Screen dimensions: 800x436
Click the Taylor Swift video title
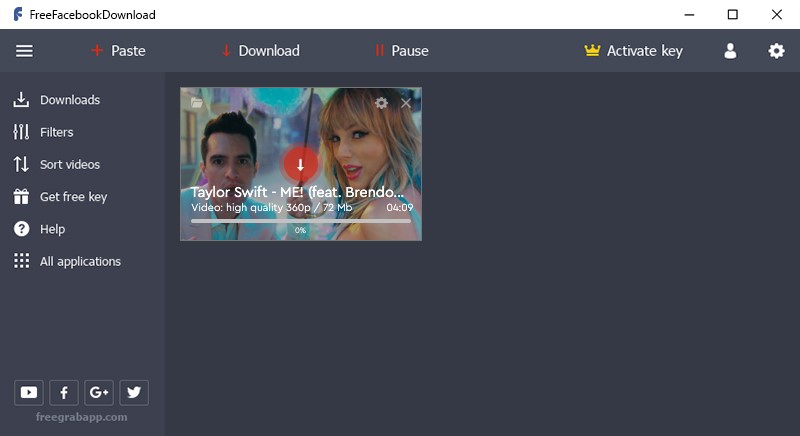297,192
